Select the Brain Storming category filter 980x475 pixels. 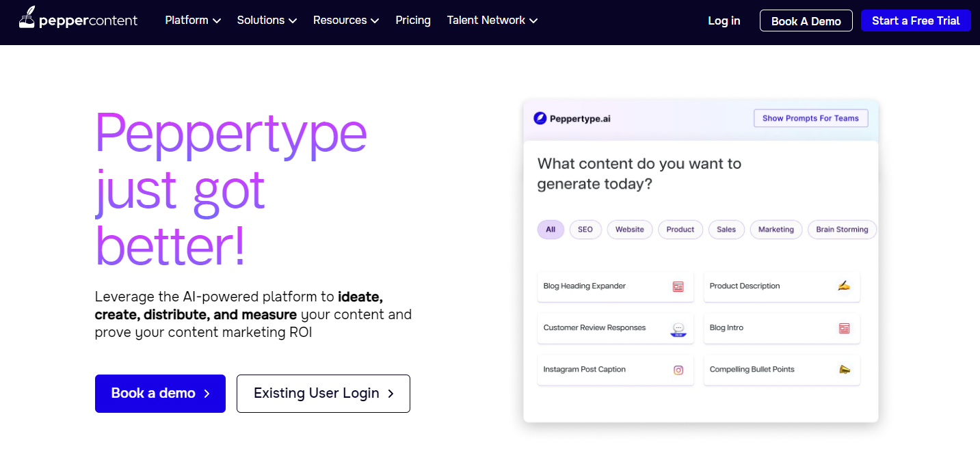pos(842,230)
